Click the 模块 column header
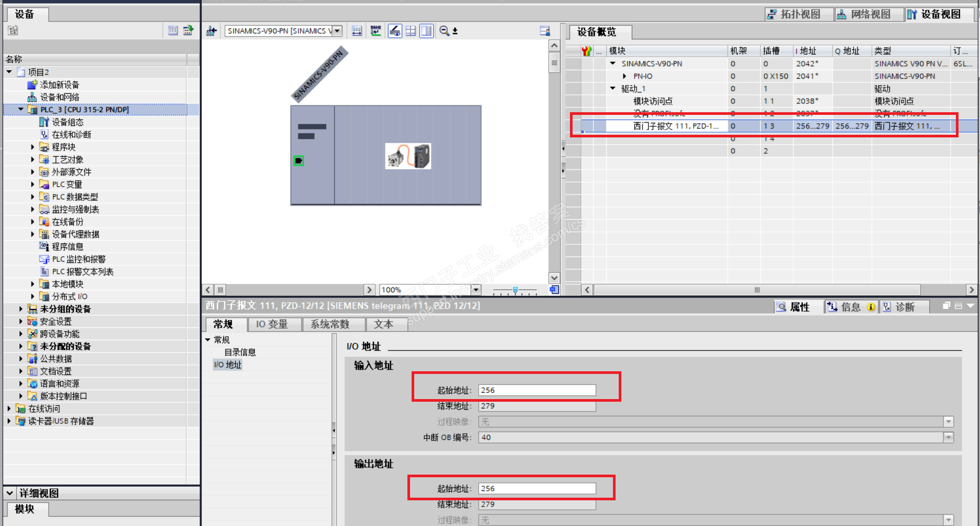Screen dimensions: 980x526 [x=667, y=51]
